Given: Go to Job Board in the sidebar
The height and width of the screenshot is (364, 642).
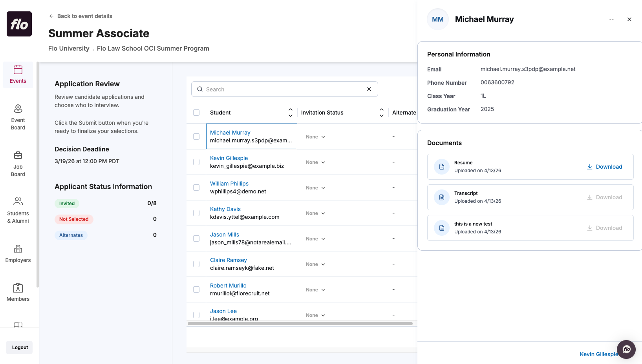Looking at the screenshot, I should coord(18,164).
